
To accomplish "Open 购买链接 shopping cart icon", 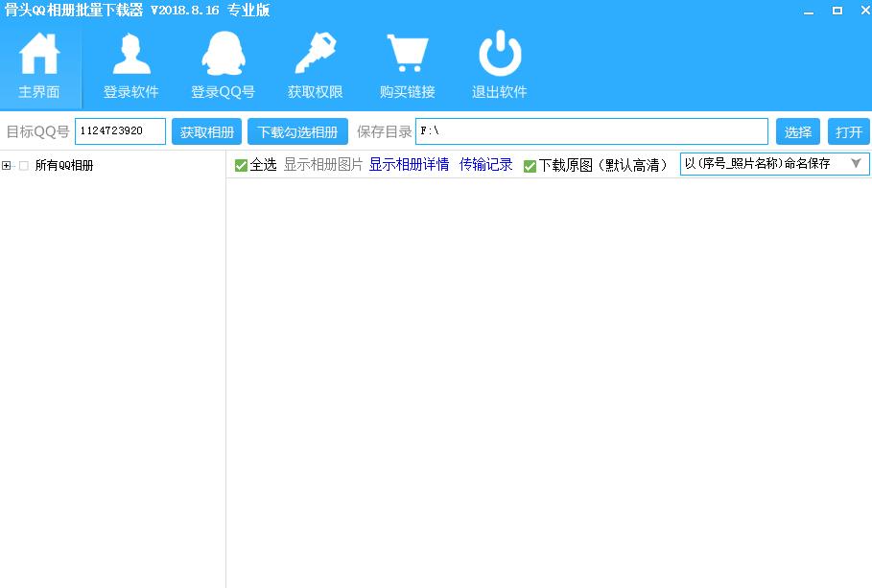I will [408, 54].
